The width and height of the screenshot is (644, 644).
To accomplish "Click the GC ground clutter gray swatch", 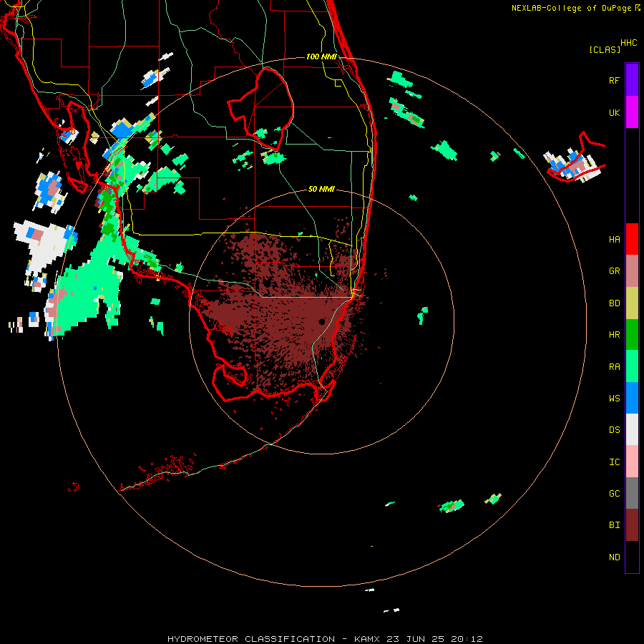I will tap(632, 493).
